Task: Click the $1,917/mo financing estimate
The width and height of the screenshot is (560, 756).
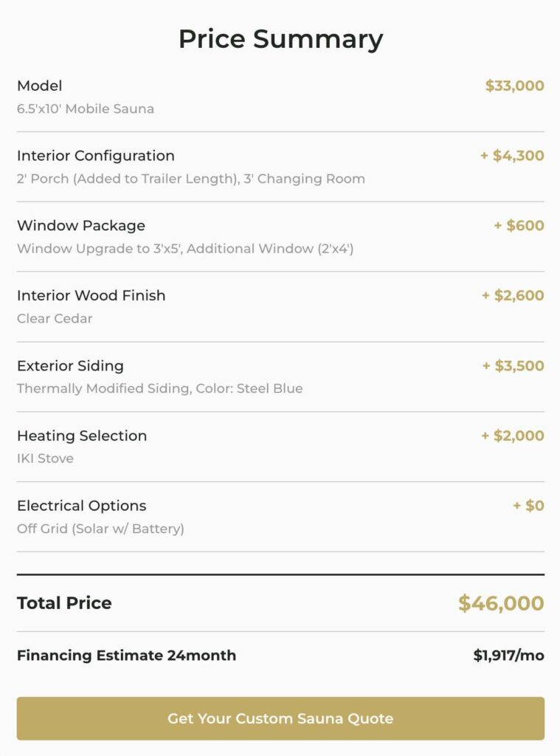Action: pos(509,656)
